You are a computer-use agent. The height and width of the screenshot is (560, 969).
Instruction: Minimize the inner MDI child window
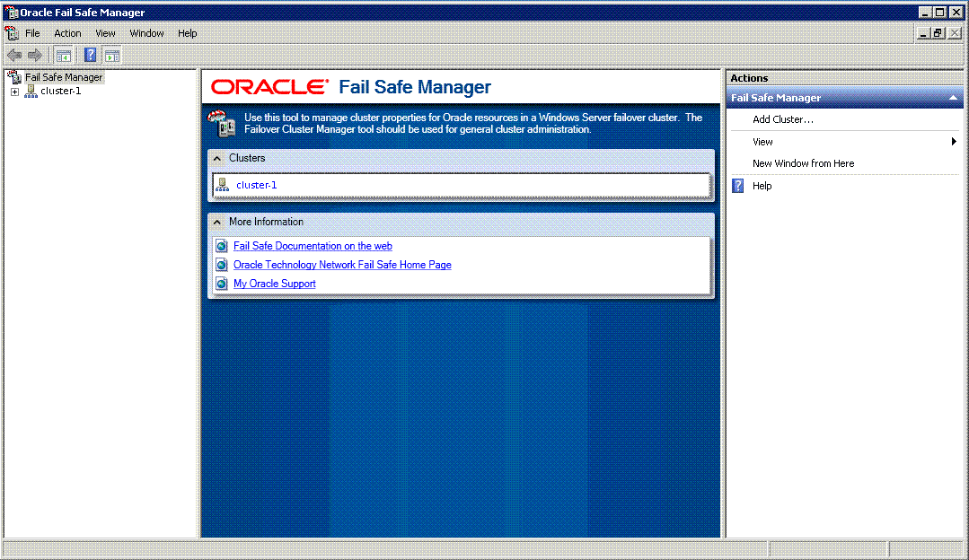(x=922, y=33)
